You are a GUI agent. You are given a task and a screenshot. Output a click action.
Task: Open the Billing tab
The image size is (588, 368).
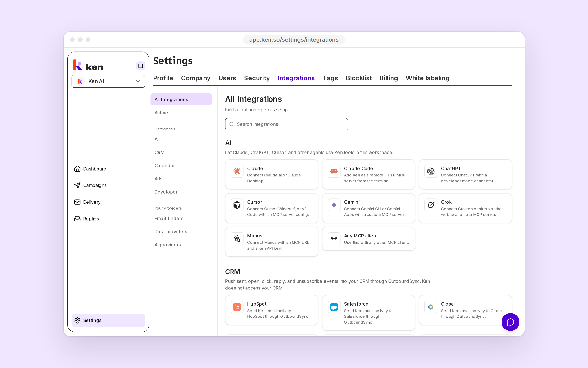click(x=389, y=78)
